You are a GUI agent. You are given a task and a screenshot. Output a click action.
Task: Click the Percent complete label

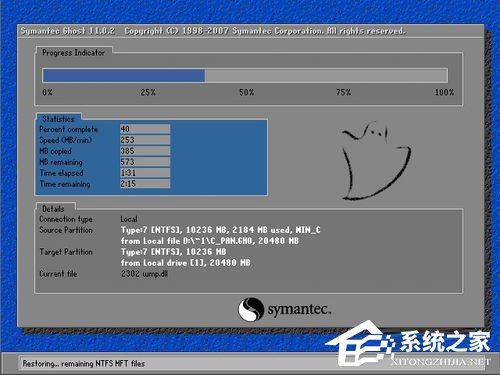69,129
